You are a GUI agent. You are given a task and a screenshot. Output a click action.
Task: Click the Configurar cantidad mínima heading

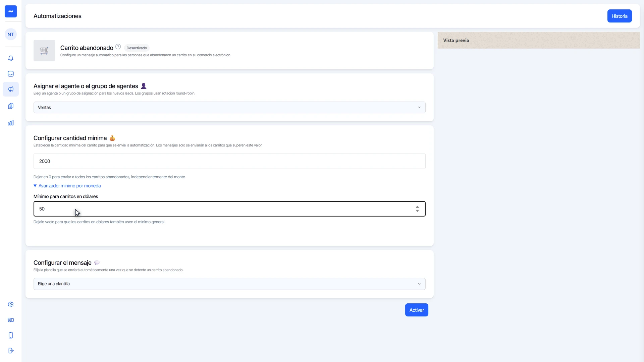tap(70, 138)
